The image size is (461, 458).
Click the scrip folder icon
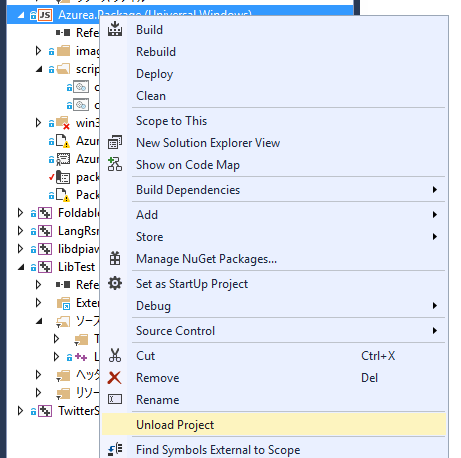click(63, 69)
